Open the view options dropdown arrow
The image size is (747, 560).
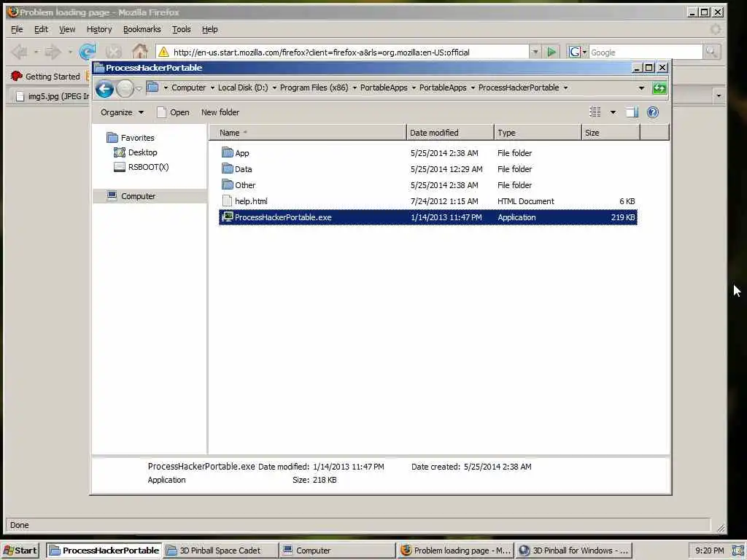point(613,112)
